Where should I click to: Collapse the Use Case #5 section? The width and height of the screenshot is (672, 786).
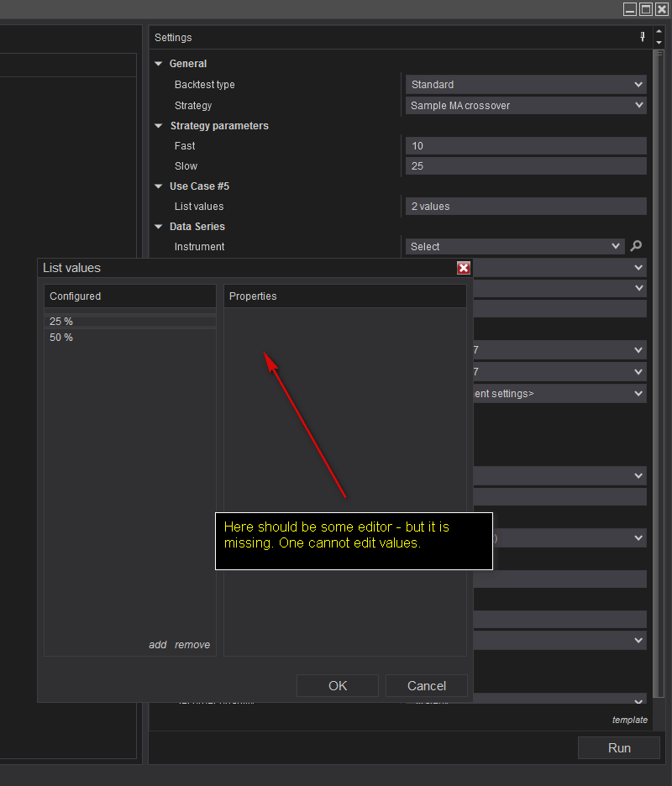[159, 186]
